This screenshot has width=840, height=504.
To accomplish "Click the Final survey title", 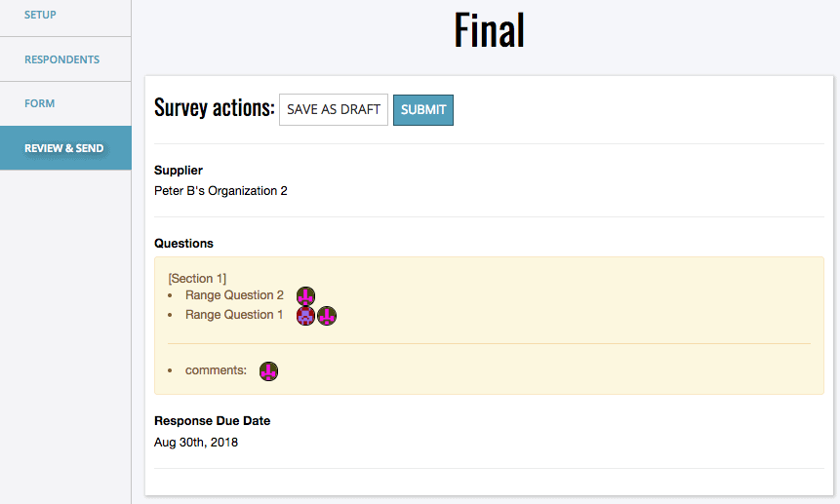I will tap(489, 31).
